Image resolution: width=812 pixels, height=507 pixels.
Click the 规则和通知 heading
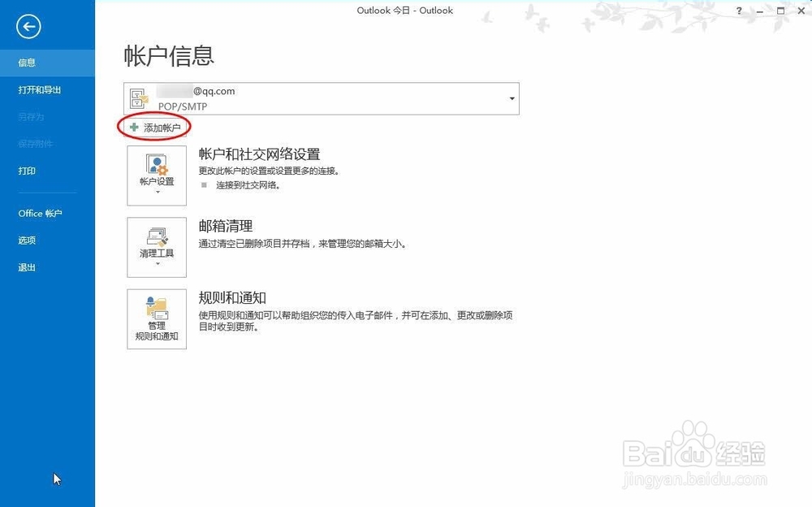tap(232, 297)
